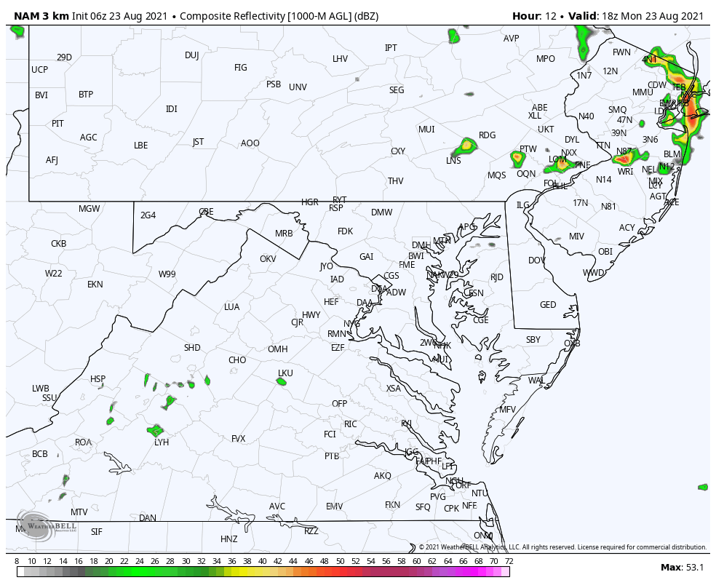Viewport: 716px width, 588px height.
Task: Click the small green echo near HSP
Action: [x=114, y=408]
